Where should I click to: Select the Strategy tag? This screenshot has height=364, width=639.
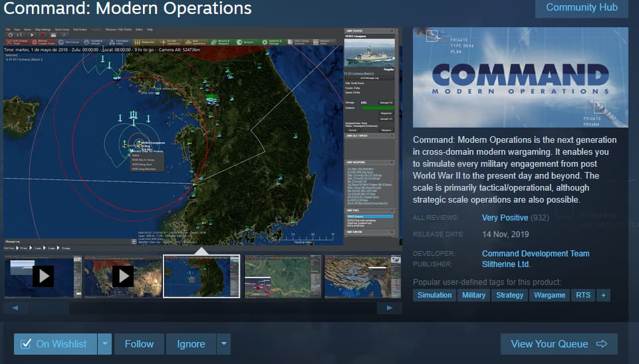tap(509, 295)
